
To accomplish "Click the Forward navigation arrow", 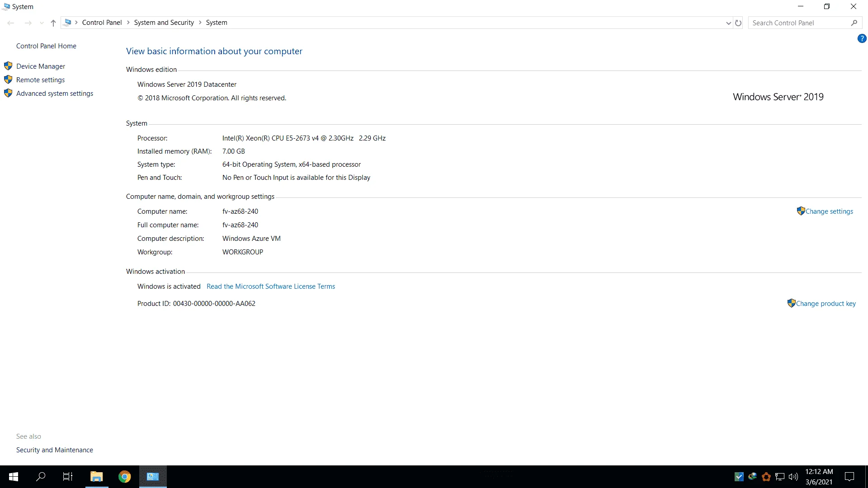I will [x=28, y=23].
